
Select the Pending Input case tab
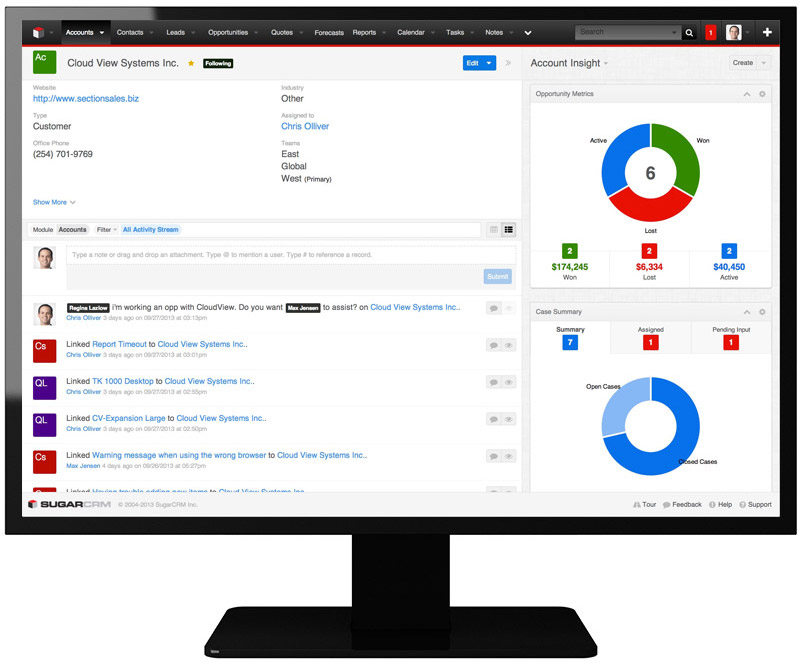click(x=731, y=337)
